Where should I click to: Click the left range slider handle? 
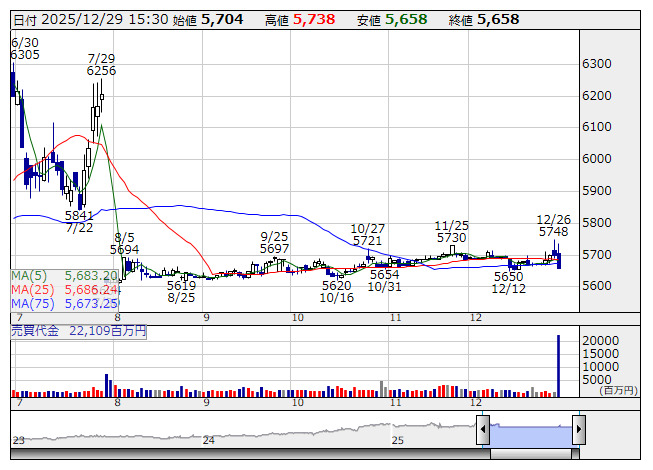(483, 431)
